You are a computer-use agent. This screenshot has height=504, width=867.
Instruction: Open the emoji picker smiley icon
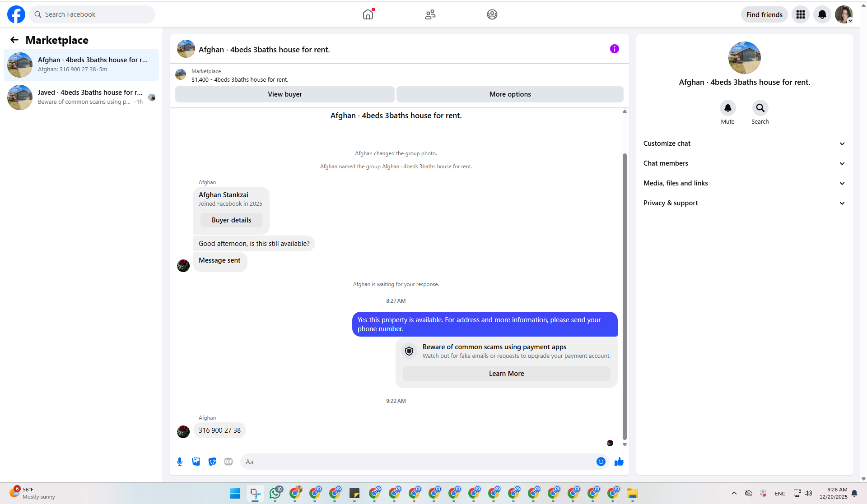(601, 462)
